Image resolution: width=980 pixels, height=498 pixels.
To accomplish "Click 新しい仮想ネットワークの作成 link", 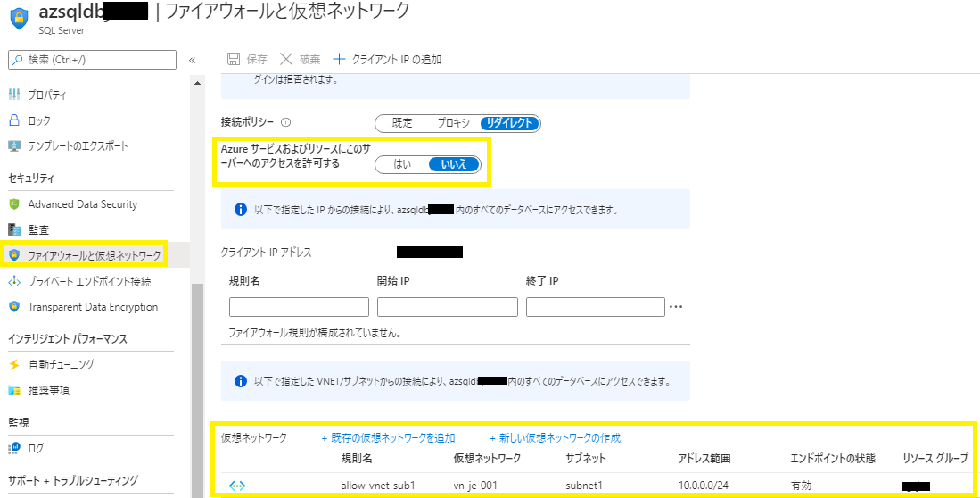I will pyautogui.click(x=555, y=438).
